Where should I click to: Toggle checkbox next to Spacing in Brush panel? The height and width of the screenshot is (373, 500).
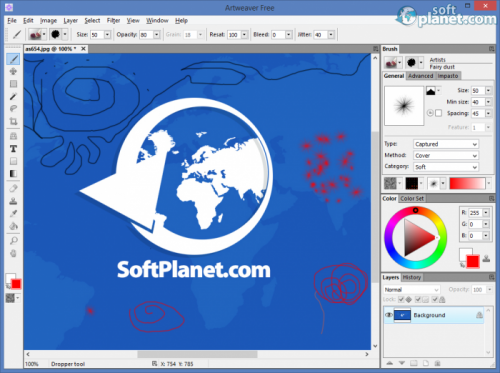[439, 113]
